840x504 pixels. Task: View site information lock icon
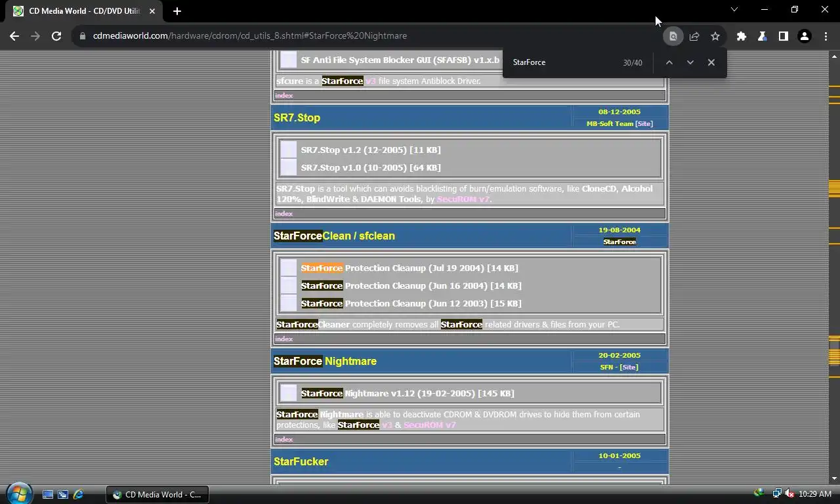tap(83, 36)
